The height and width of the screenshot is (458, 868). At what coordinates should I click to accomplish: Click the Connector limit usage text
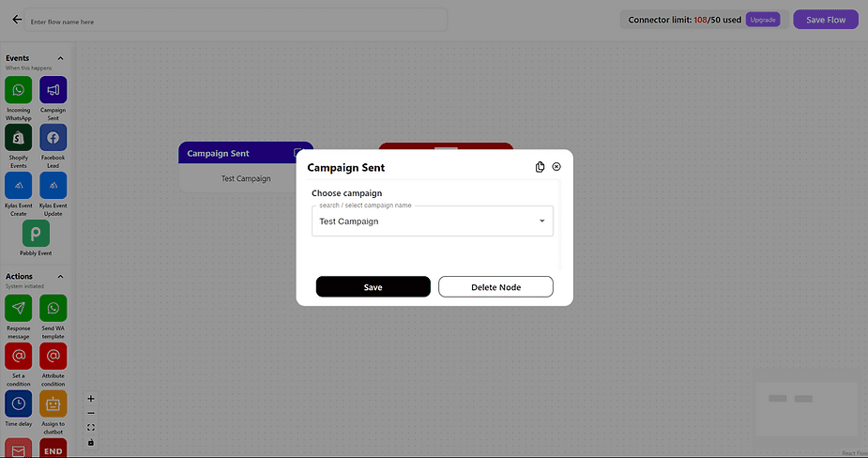(x=685, y=20)
